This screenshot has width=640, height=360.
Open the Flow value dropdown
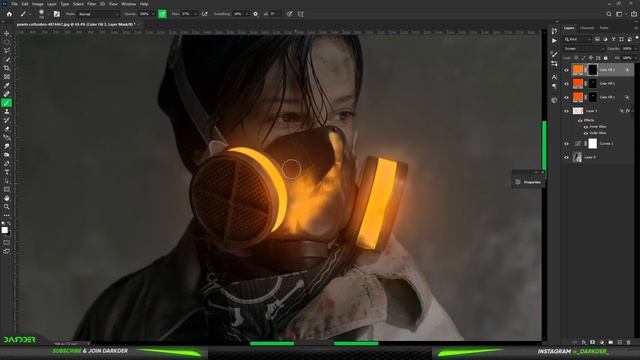pyautogui.click(x=195, y=14)
